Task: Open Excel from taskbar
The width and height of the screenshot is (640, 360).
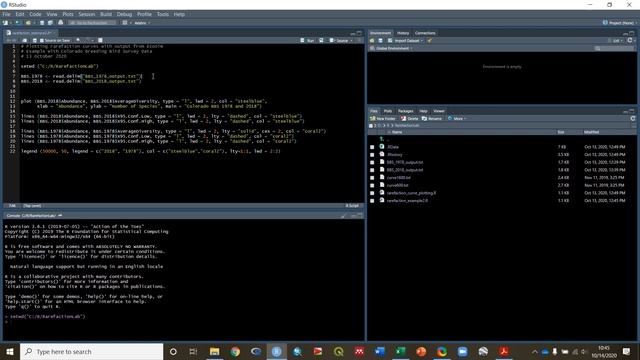Action: (x=400, y=351)
